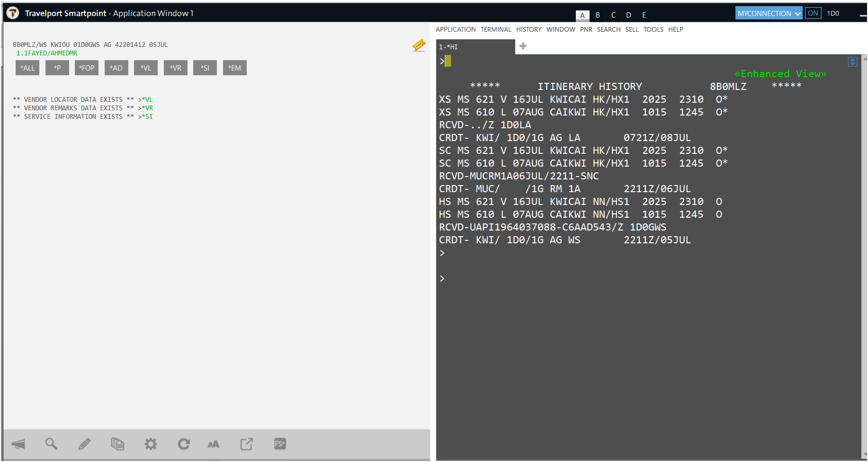868x462 pixels.
Task: Click the *ALL button
Action: click(27, 68)
